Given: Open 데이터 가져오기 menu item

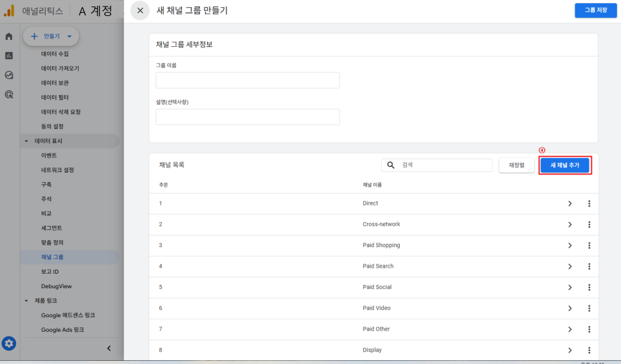Looking at the screenshot, I should click(60, 69).
